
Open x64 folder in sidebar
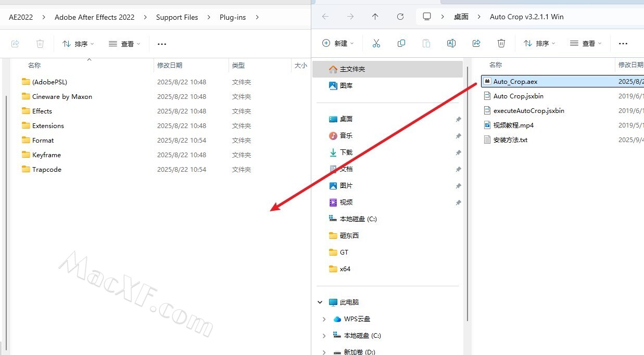[340, 269]
